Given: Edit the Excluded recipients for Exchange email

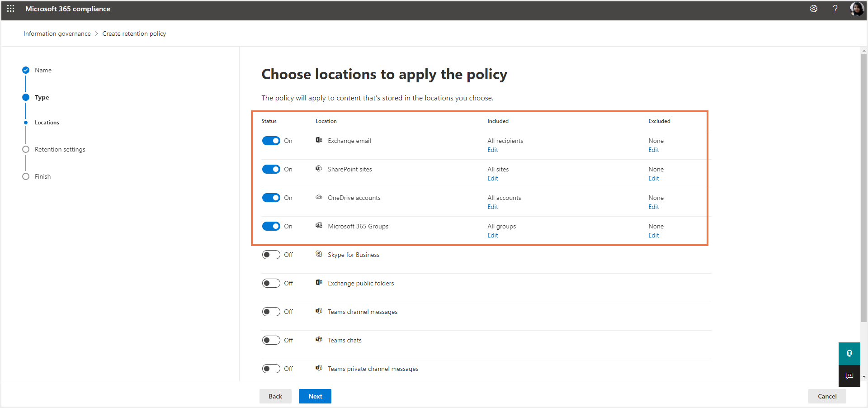Looking at the screenshot, I should [653, 149].
